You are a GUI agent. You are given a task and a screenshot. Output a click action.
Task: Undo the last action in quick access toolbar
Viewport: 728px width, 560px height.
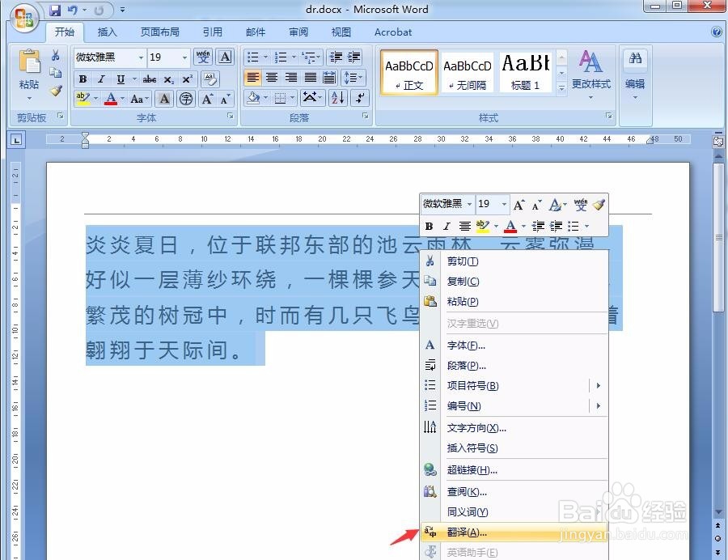pos(73,10)
